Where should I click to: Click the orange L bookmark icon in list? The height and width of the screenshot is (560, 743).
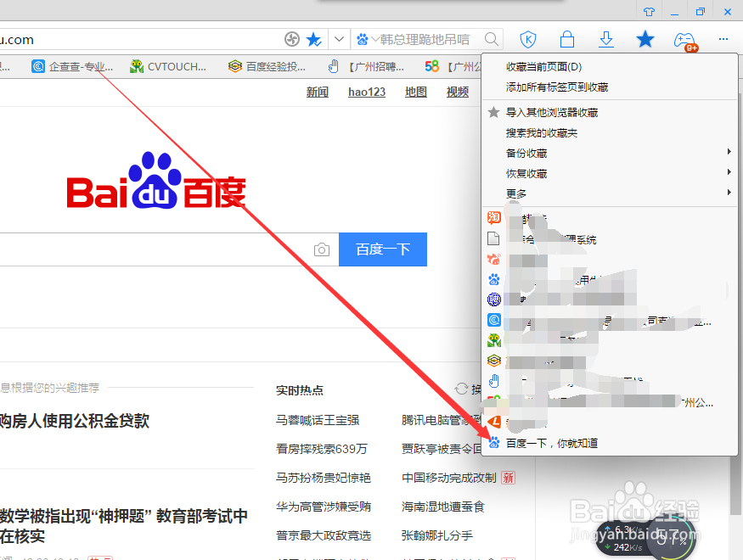[493, 422]
